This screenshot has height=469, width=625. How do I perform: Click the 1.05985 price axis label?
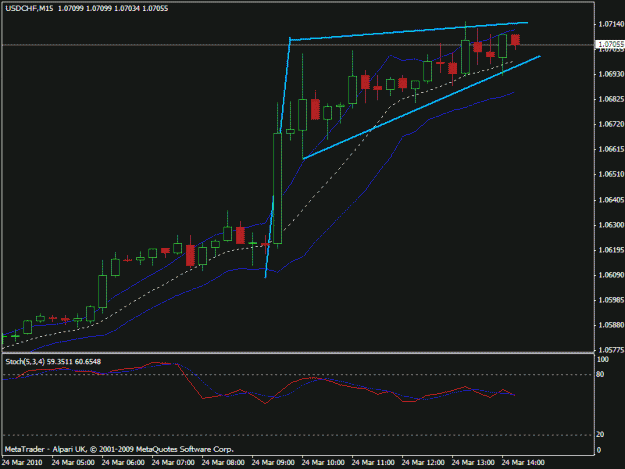[x=611, y=300]
